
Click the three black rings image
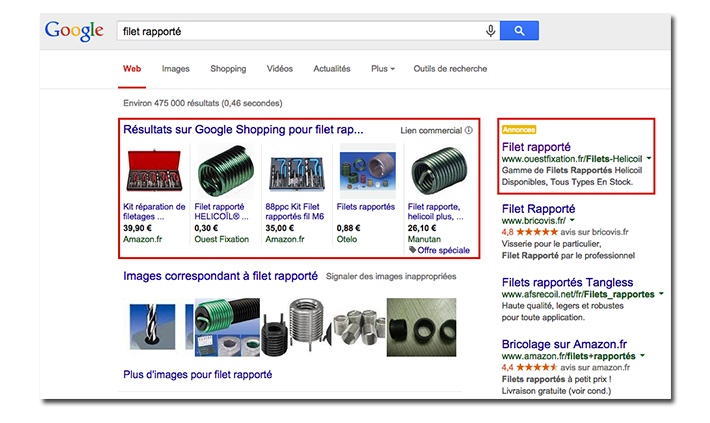pos(422,327)
